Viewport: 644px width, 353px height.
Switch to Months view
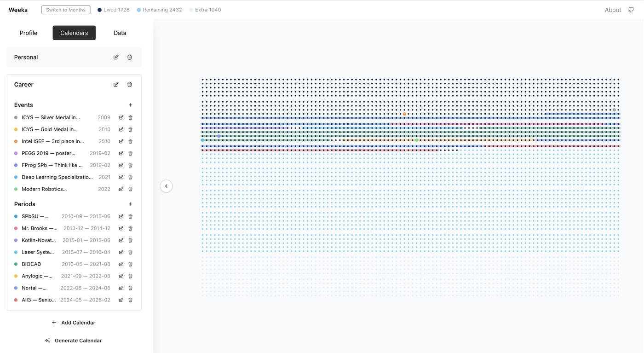[66, 10]
